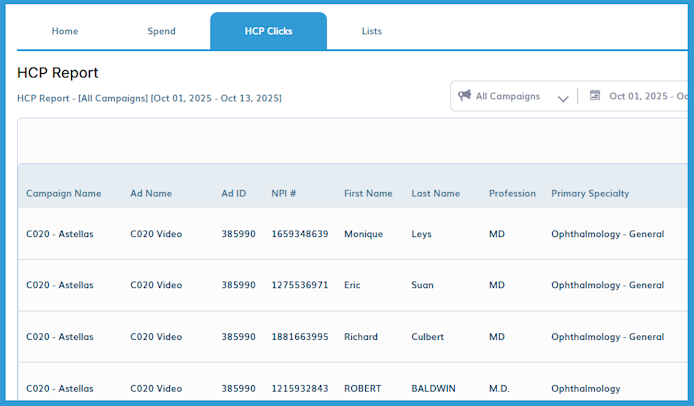Sort by the Last Name column header
694x406 pixels.
pos(435,193)
